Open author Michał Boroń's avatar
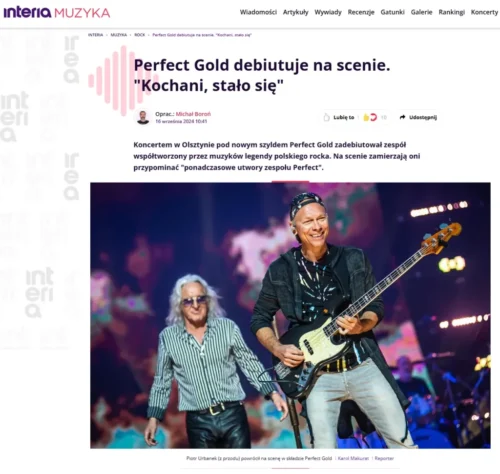The image size is (500, 474). 143,117
